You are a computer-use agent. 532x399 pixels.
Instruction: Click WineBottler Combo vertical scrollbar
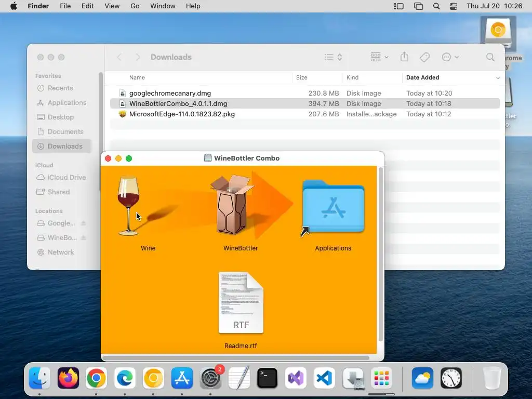coord(380,255)
